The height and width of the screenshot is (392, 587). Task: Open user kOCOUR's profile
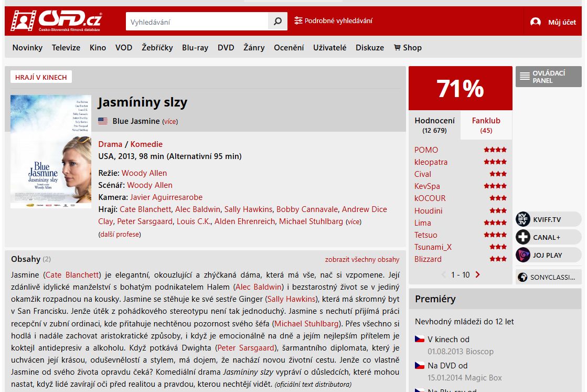(430, 198)
